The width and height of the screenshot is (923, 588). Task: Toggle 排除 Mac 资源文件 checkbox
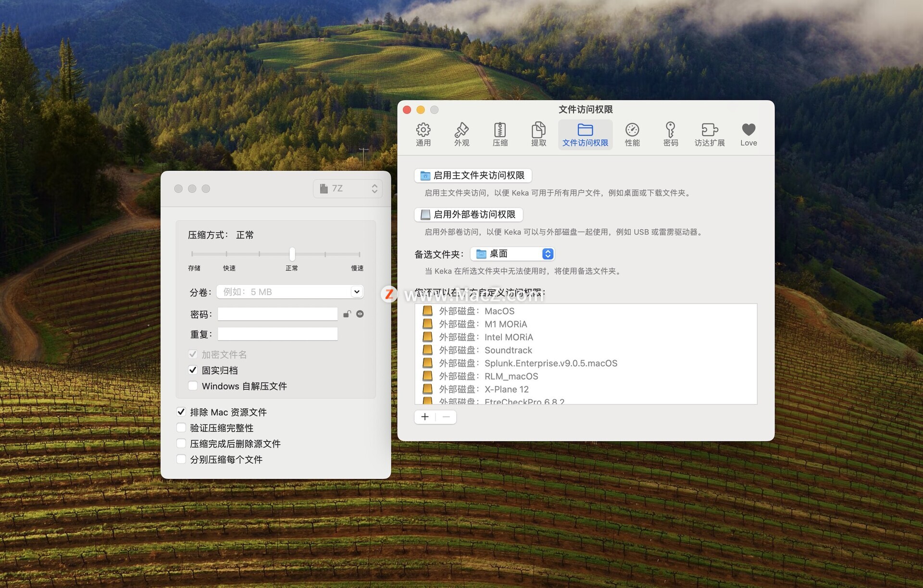181,412
